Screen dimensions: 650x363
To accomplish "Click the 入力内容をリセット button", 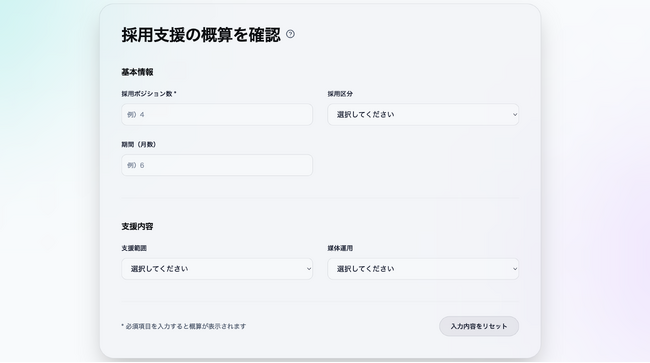I will [479, 327].
